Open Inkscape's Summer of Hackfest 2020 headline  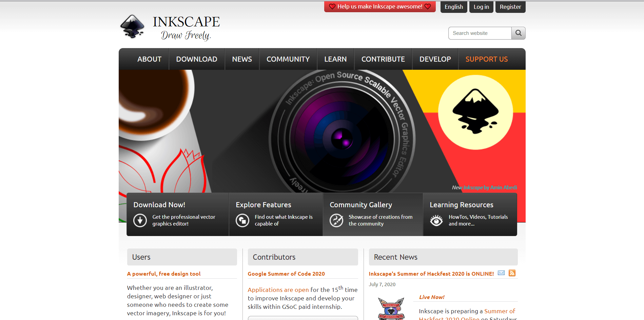[431, 274]
